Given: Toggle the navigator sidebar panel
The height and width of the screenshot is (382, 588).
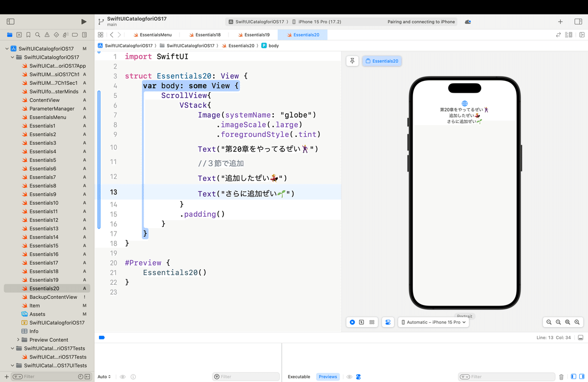Looking at the screenshot, I should (x=11, y=22).
